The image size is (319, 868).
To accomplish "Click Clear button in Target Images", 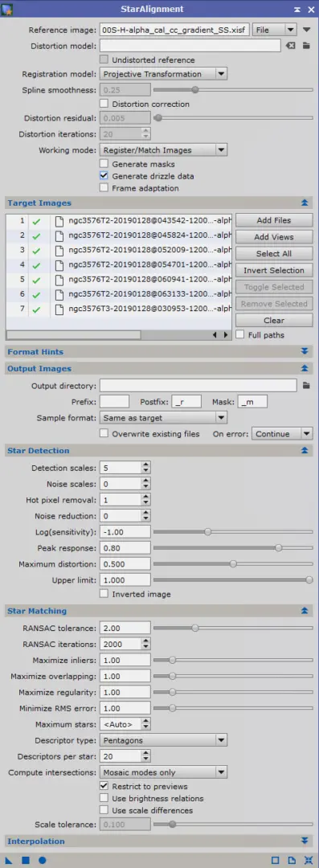I will (274, 320).
